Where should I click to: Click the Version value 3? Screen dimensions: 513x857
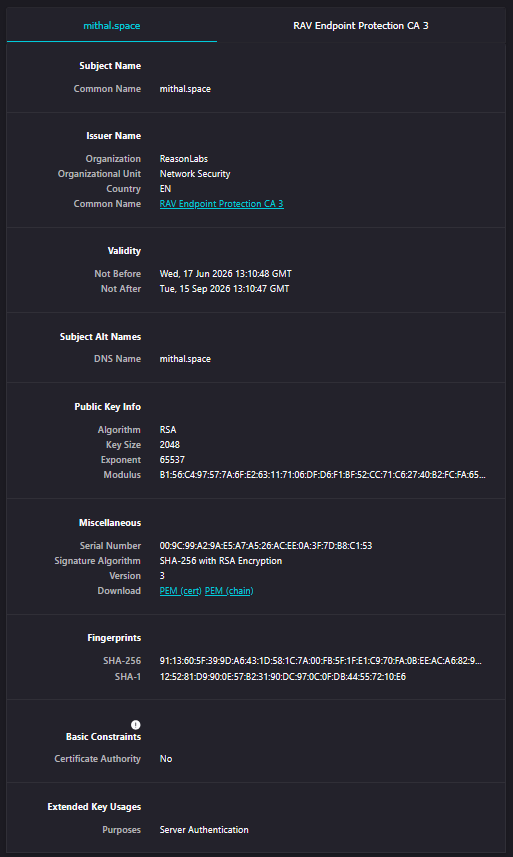coord(162,576)
